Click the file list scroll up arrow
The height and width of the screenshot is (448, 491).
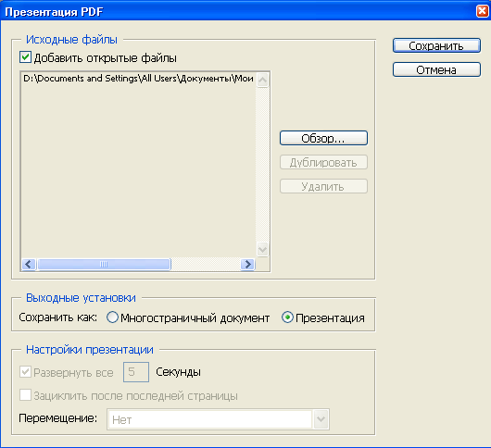click(x=262, y=81)
